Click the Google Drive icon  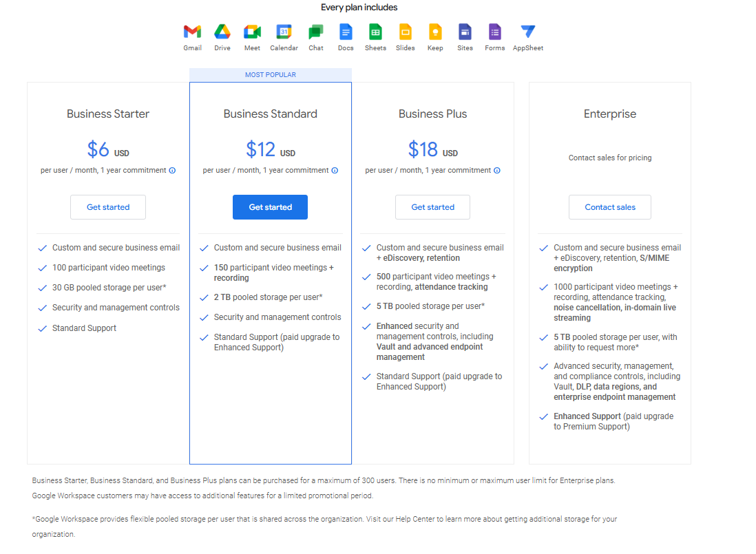(222, 32)
